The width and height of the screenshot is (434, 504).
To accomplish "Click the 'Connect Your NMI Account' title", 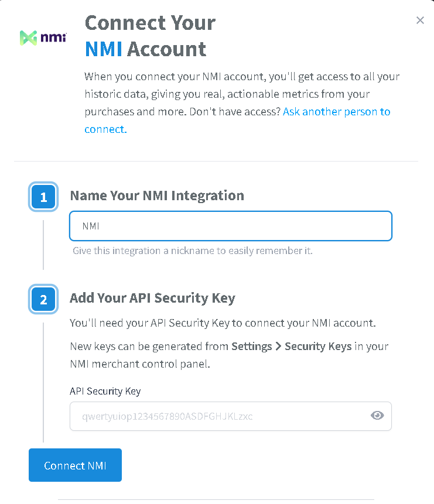I will pyautogui.click(x=151, y=36).
